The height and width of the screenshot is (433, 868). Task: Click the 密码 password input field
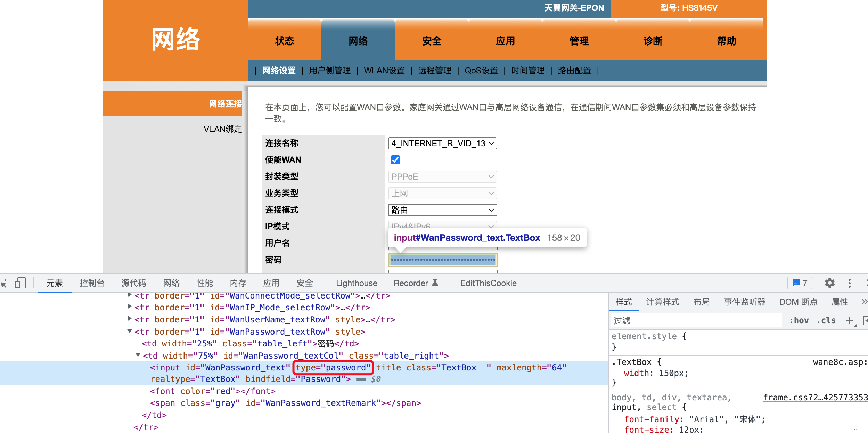coord(443,260)
